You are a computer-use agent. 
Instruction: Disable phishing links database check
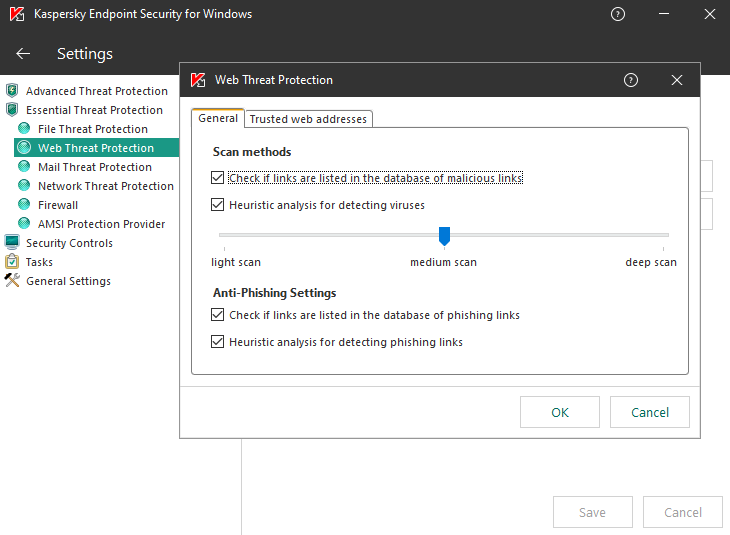click(218, 315)
